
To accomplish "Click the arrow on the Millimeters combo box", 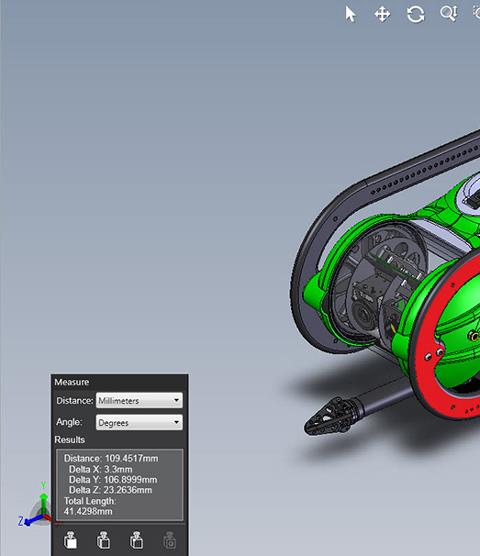I will pyautogui.click(x=176, y=400).
